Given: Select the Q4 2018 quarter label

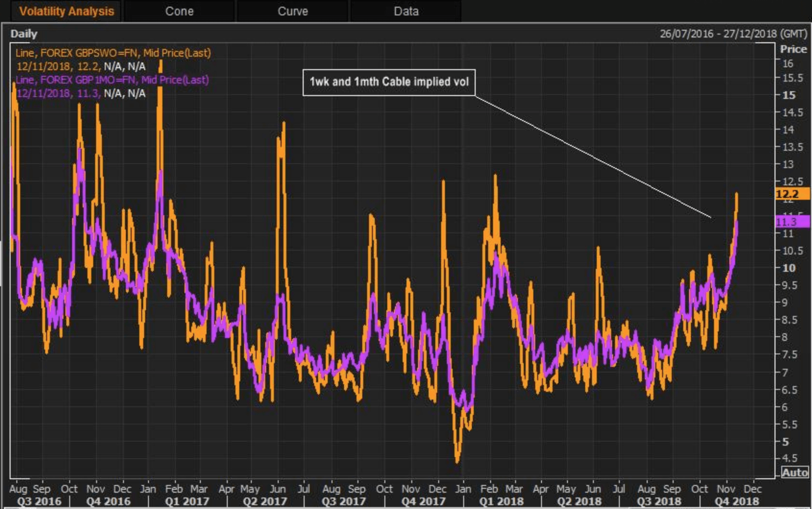Looking at the screenshot, I should tap(737, 501).
